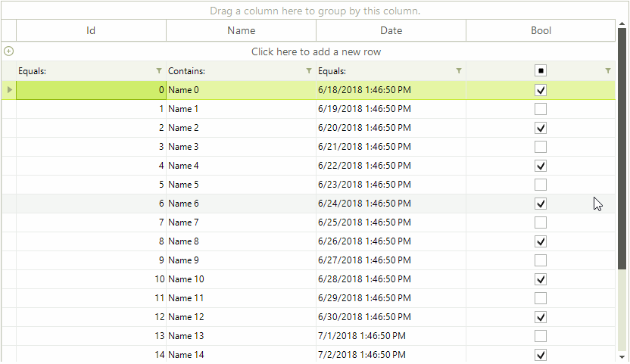Viewport: 630px width, 364px height.
Task: Select the 'Name 7' cell
Action: (x=241, y=222)
